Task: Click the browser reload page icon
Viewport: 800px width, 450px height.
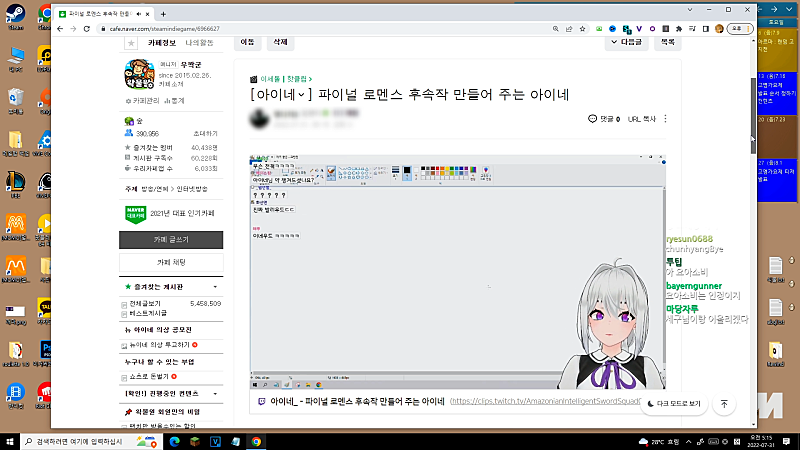Action: [x=87, y=30]
